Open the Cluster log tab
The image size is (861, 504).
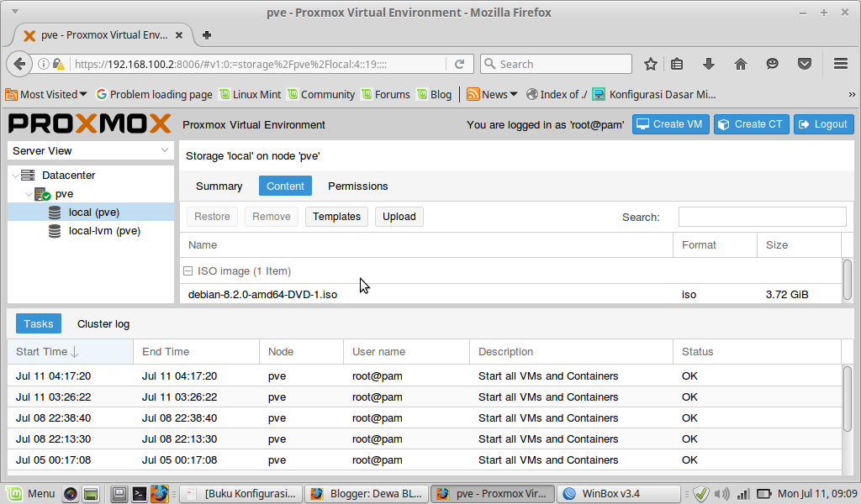coord(103,323)
